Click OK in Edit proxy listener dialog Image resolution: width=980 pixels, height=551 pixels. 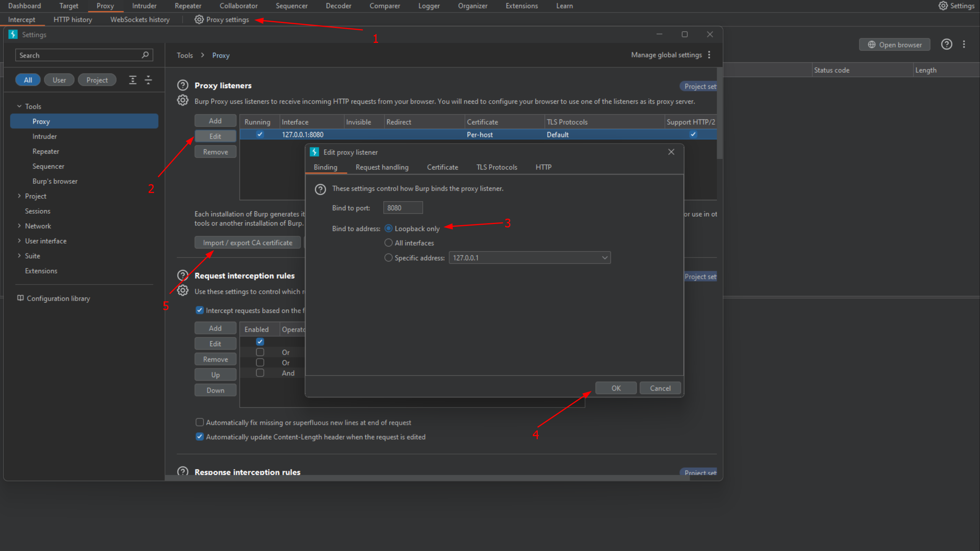point(615,388)
